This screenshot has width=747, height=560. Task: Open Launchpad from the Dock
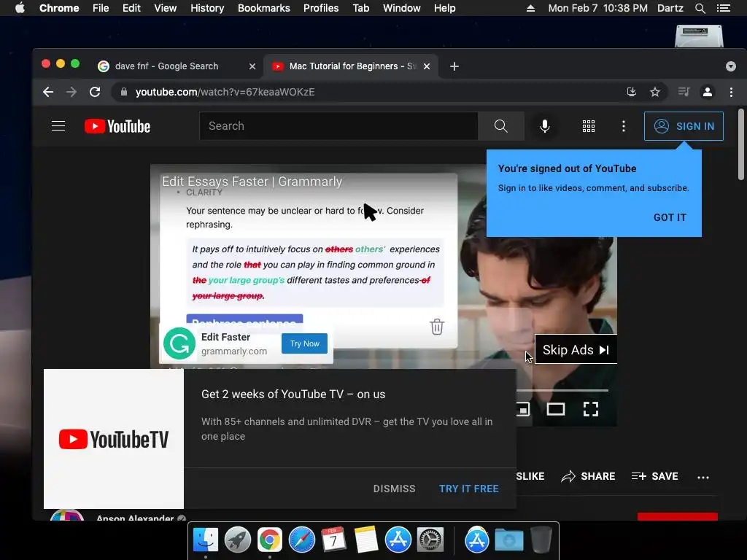[x=237, y=540]
